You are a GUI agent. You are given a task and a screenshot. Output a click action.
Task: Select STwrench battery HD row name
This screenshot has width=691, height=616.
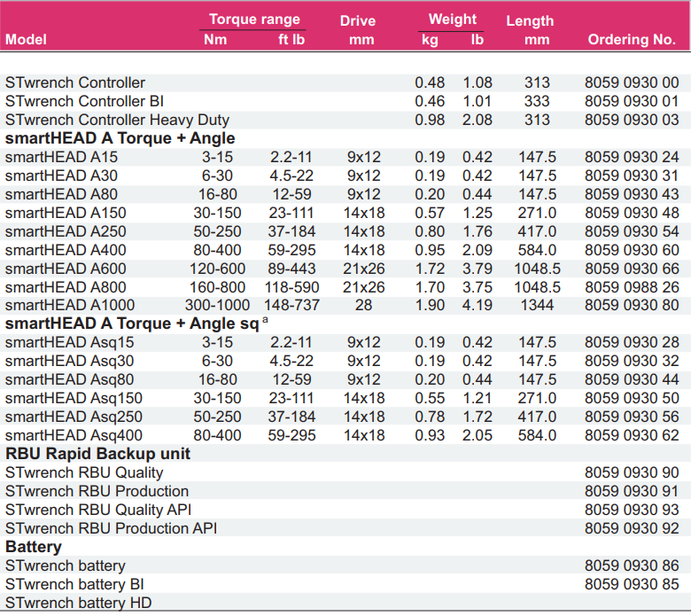[78, 603]
